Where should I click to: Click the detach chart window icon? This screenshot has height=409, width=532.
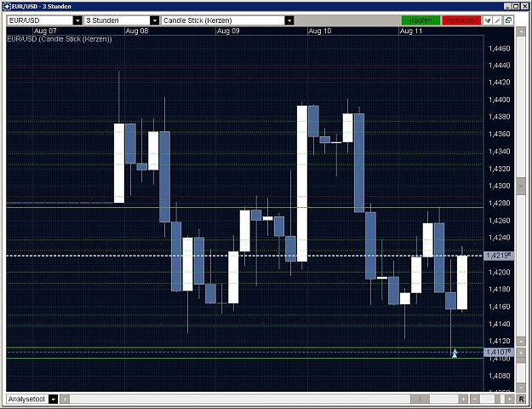[x=508, y=20]
